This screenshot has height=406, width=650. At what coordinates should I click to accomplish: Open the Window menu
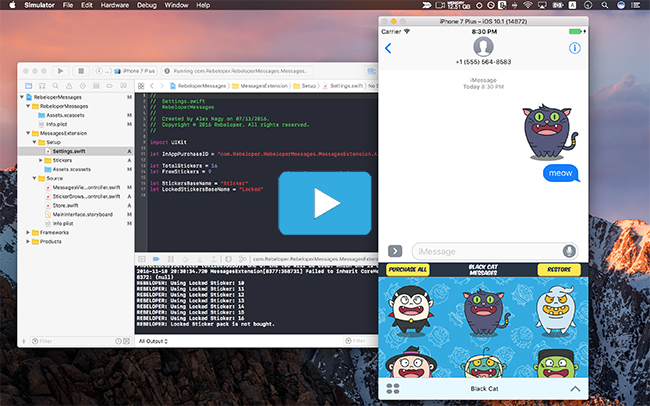click(x=176, y=5)
